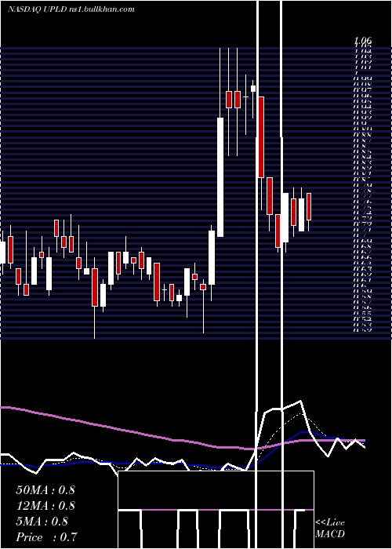This screenshot has width=392, height=549.
Task: Click the <<Live label
Action: [330, 523]
